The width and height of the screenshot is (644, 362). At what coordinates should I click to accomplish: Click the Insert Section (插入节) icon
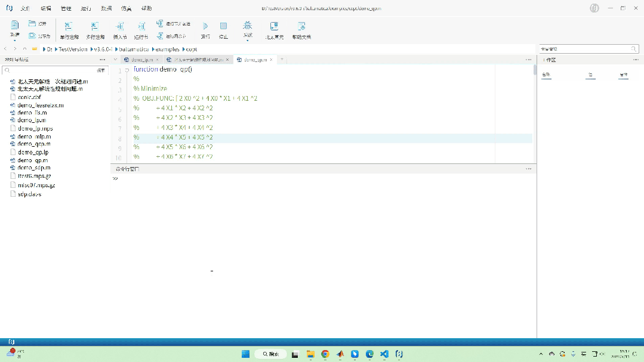119,26
